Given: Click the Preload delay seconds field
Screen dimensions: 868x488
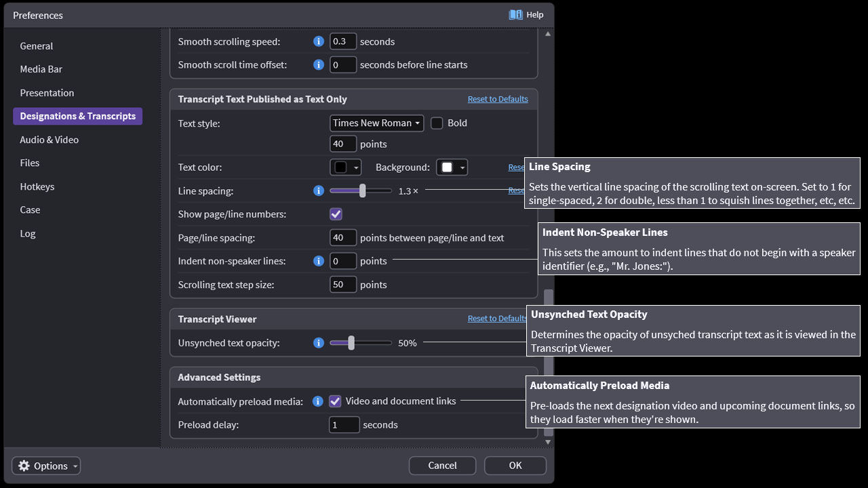Looking at the screenshot, I should [x=344, y=425].
